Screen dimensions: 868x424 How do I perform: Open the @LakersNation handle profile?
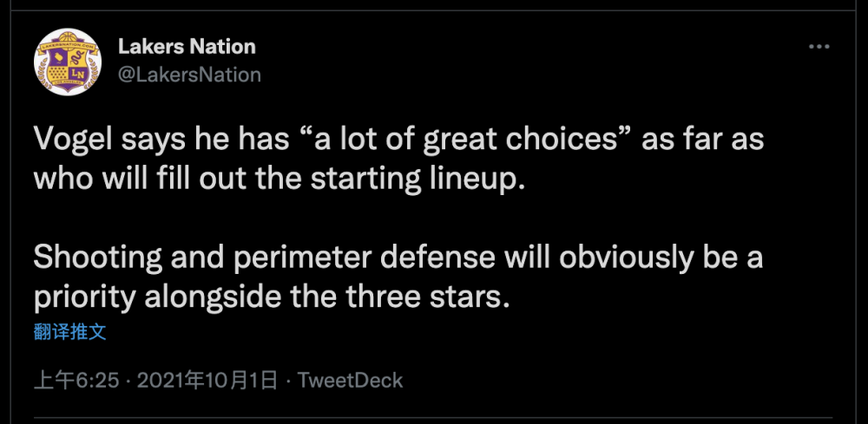[189, 74]
